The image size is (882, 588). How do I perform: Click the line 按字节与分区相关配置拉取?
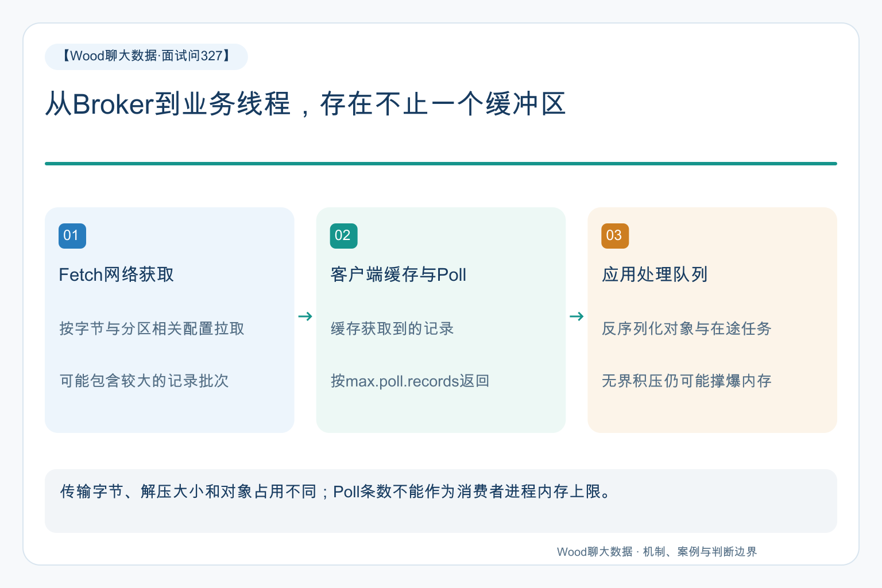pos(152,328)
